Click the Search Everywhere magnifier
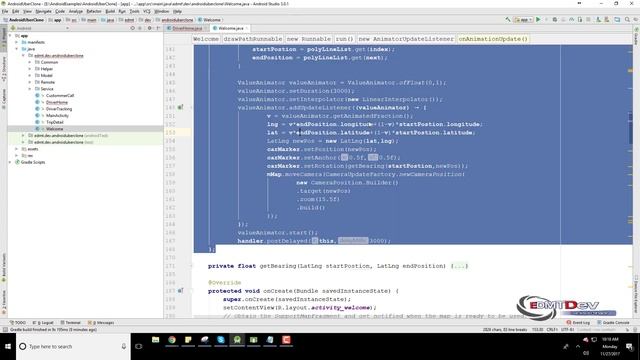 coord(627,20)
